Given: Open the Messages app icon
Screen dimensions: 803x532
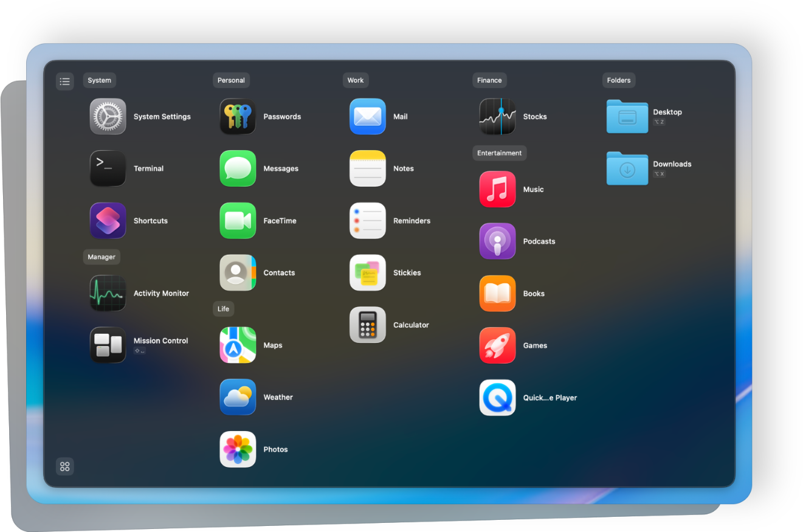Looking at the screenshot, I should 238,168.
